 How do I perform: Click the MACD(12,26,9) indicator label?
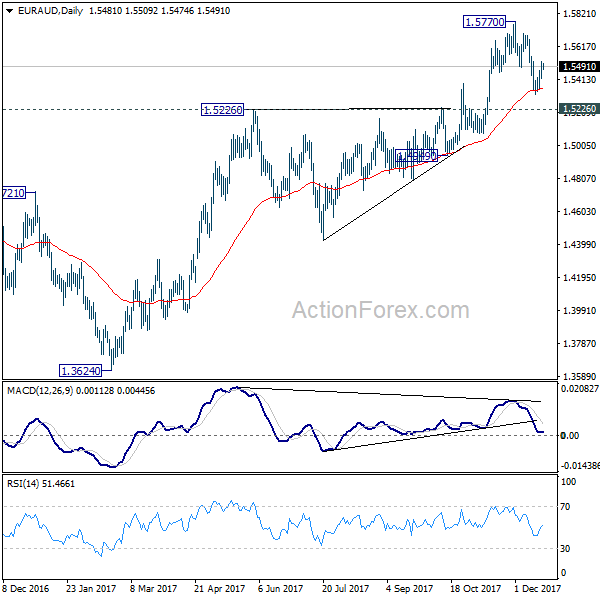point(40,391)
